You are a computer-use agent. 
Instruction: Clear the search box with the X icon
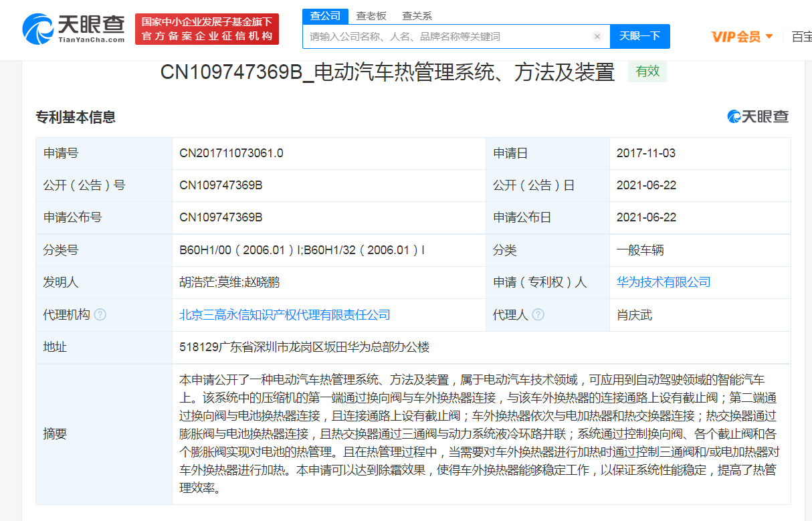click(597, 37)
